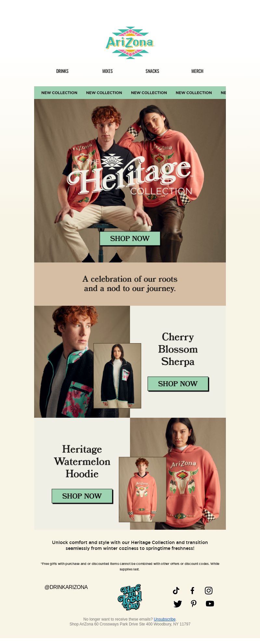Go to the MERCH section
Image resolution: width=260 pixels, height=644 pixels.
[x=197, y=71]
